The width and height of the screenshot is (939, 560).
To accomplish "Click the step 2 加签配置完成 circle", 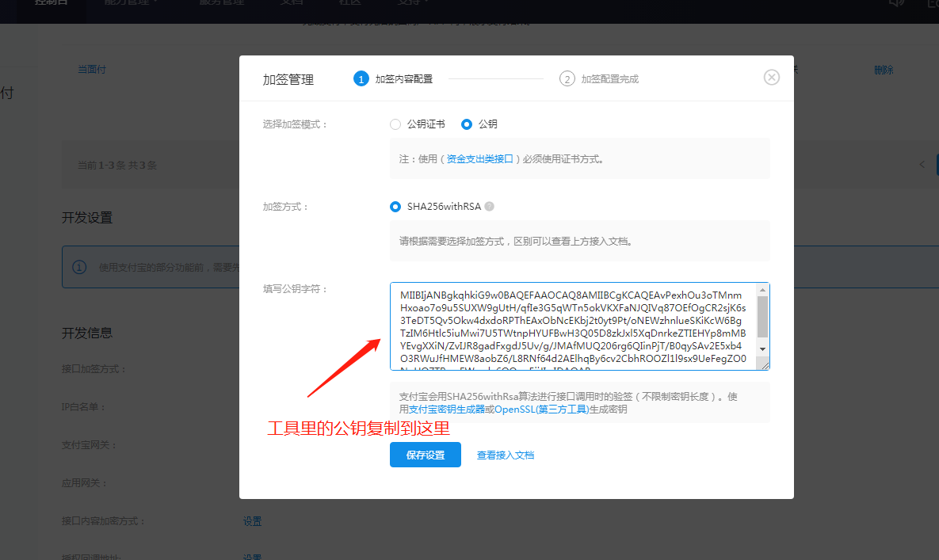I will click(x=567, y=78).
